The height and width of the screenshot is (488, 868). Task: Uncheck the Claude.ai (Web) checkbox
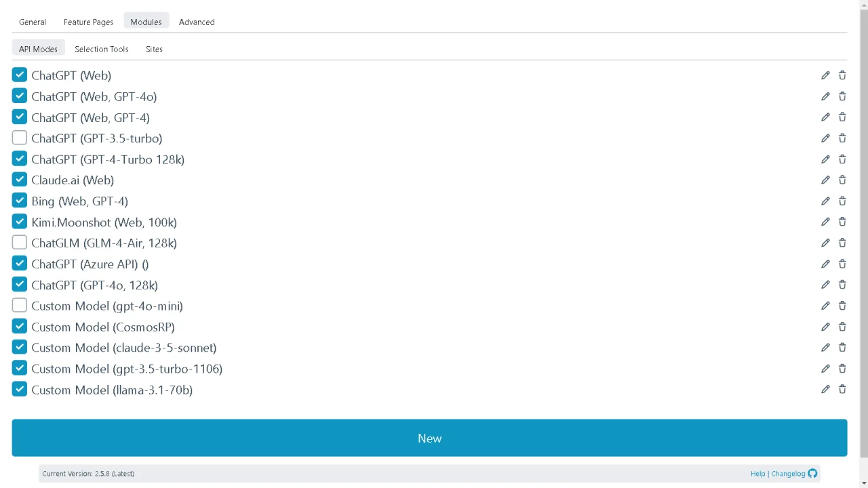(19, 180)
